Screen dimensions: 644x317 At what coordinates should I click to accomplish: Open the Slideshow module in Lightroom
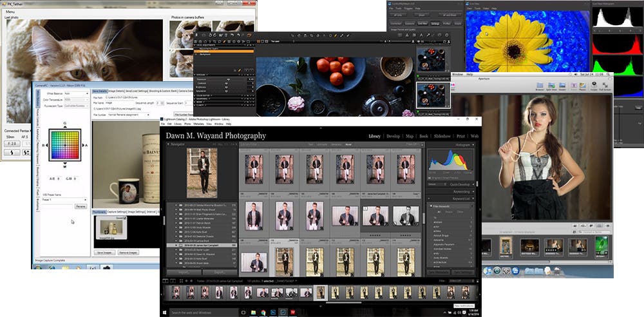442,136
